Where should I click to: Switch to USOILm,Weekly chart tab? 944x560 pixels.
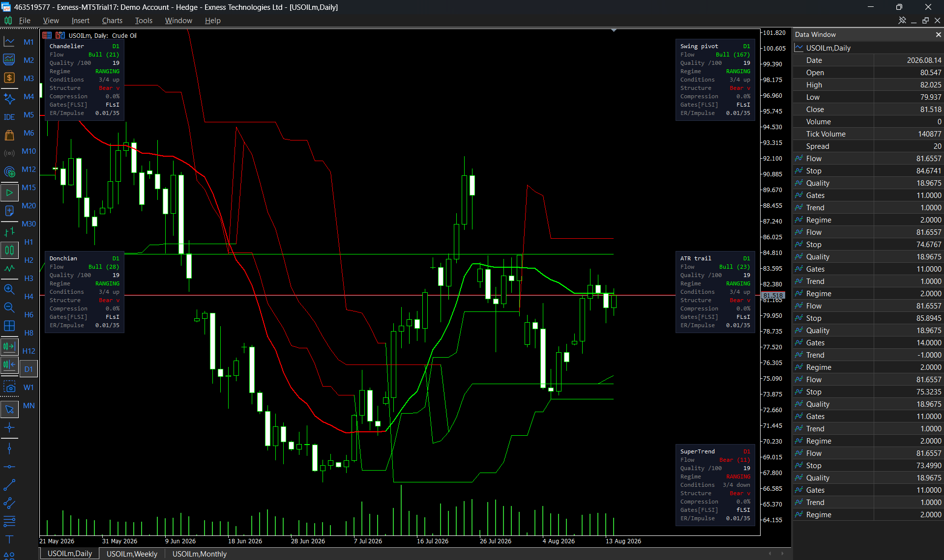point(132,554)
